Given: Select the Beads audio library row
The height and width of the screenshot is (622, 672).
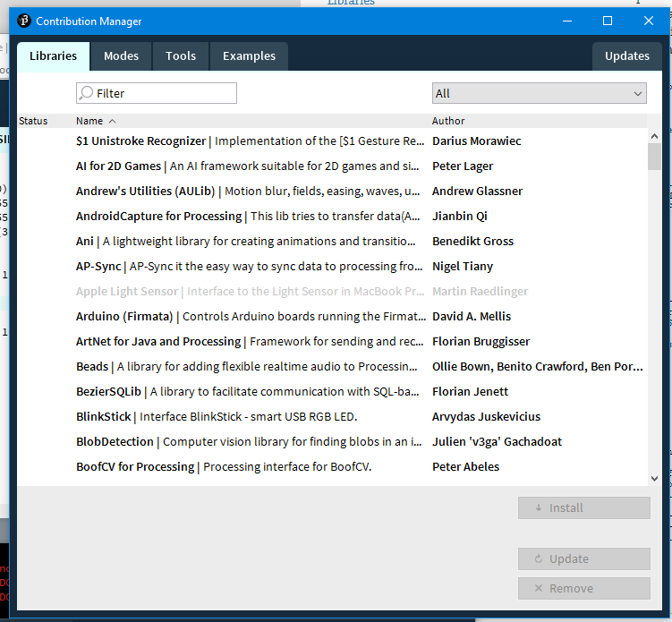Looking at the screenshot, I should [x=332, y=367].
